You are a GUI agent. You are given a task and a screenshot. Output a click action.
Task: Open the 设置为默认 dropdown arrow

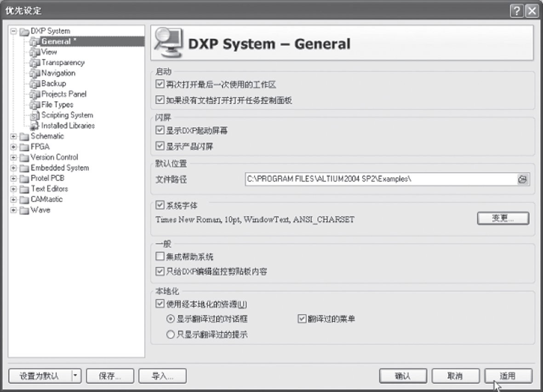76,376
